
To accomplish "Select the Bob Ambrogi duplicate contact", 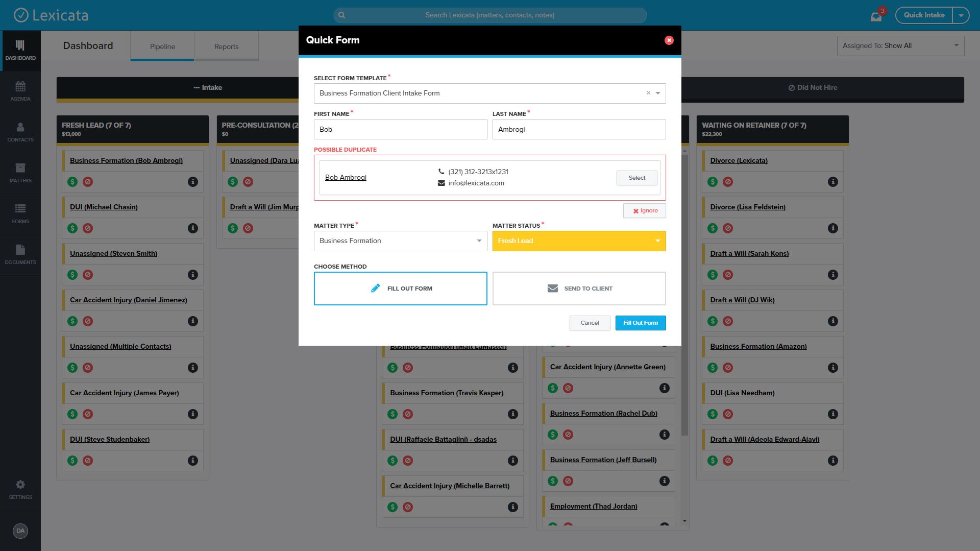I will [x=636, y=178].
